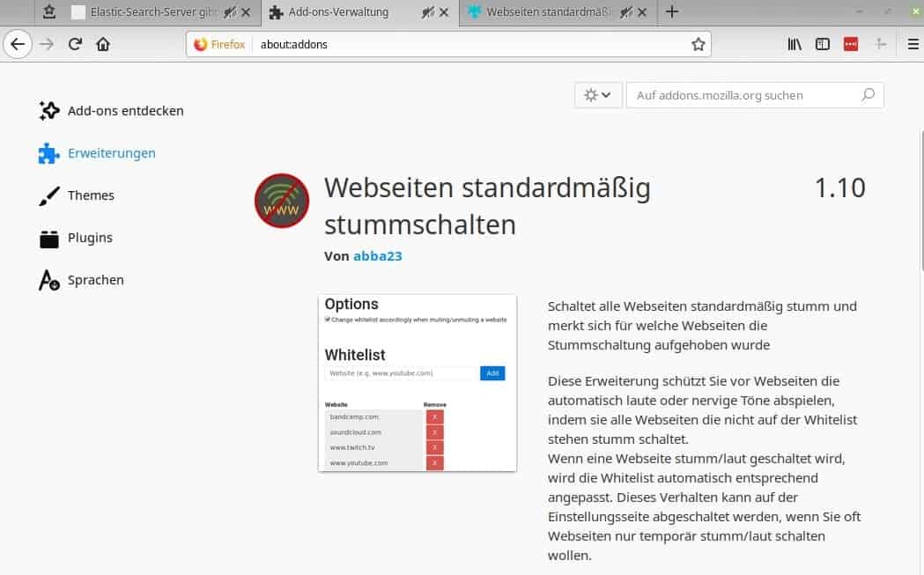Click the red extension icon in toolbar
Image resolution: width=924 pixels, height=575 pixels.
tap(850, 44)
